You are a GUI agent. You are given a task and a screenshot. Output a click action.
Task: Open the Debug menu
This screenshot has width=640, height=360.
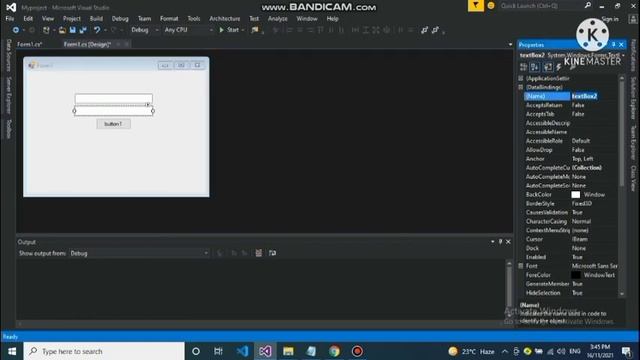coord(120,18)
